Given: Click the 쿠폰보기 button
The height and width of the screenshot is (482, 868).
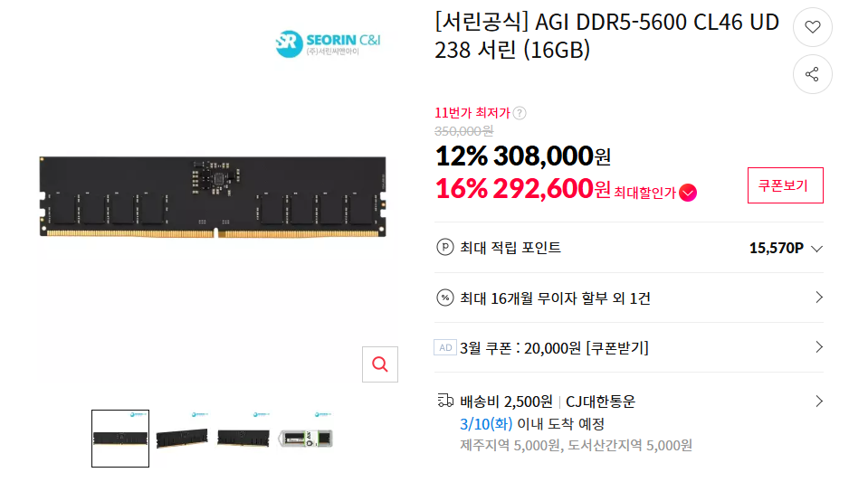Looking at the screenshot, I should [785, 185].
